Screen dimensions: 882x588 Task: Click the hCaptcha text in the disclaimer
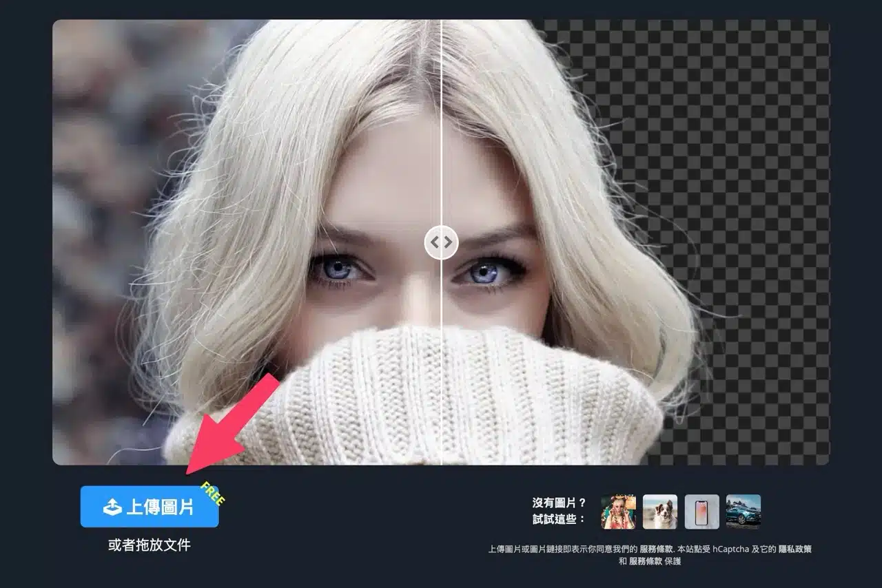(x=733, y=549)
